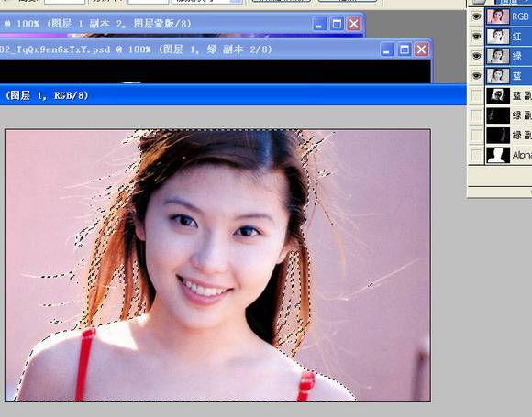The height and width of the screenshot is (417, 532).
Task: Toggle the eye icon for 蓝 channel
Action: [x=477, y=75]
